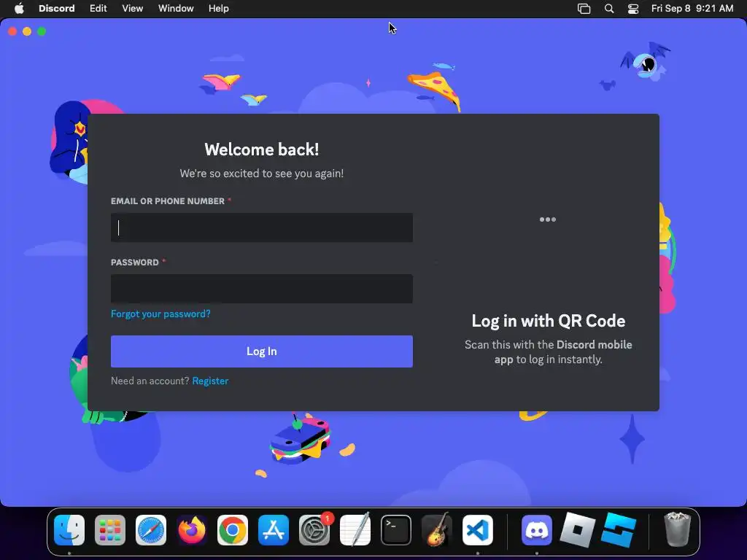Screen dimensions: 747x560
Task: Launch Roblox from the dock
Action: click(578, 530)
